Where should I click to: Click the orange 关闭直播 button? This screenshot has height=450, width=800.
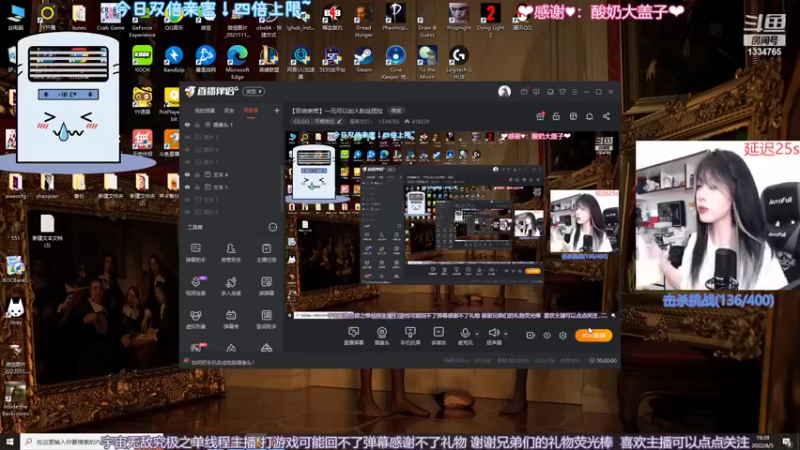coord(593,335)
